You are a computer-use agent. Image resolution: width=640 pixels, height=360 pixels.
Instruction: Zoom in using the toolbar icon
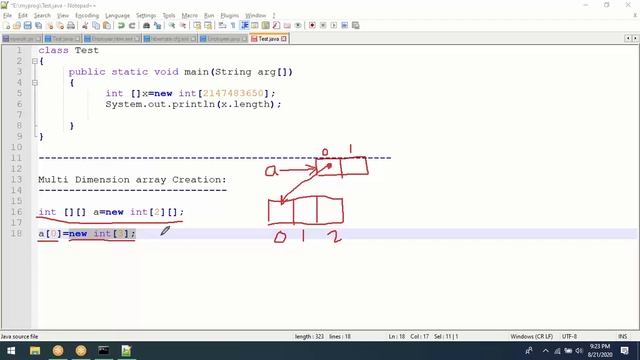172,25
